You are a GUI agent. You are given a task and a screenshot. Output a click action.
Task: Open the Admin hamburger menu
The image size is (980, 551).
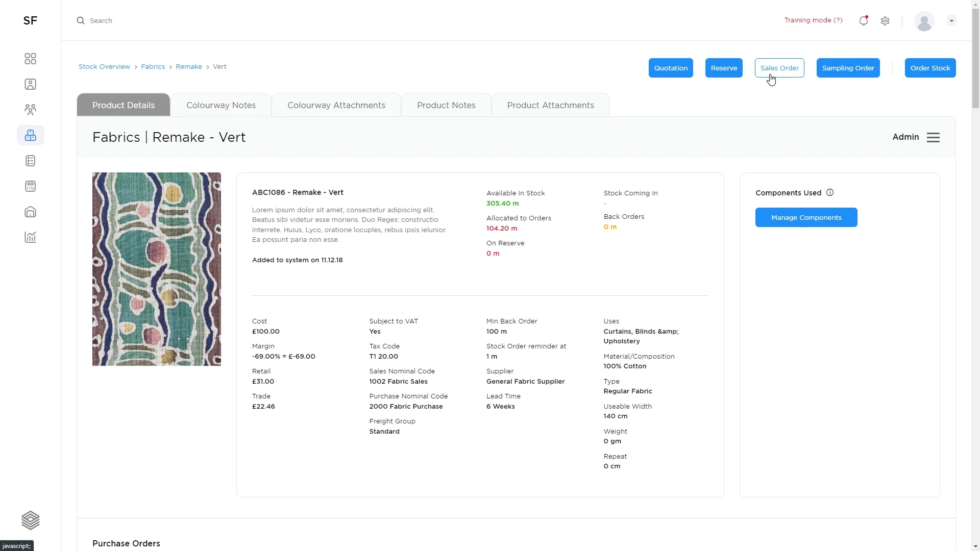point(933,137)
